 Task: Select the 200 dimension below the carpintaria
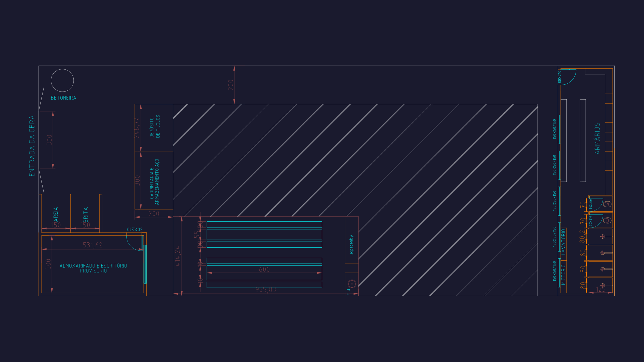(154, 214)
